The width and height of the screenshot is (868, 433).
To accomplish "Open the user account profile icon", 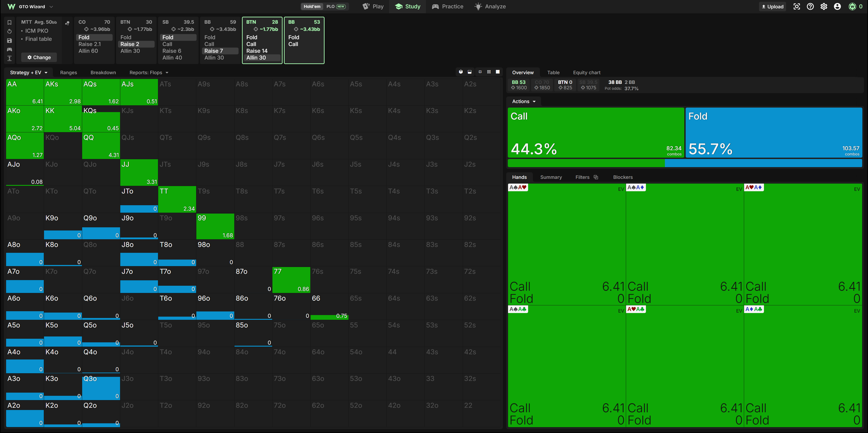I will pos(837,6).
